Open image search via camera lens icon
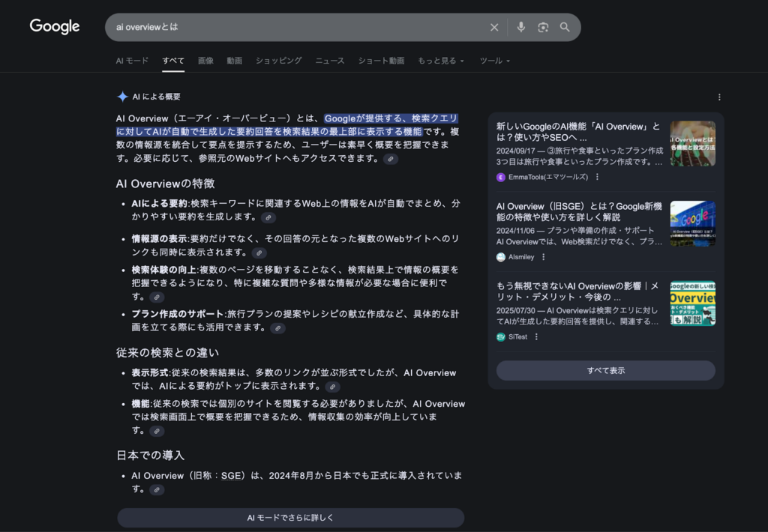 point(543,27)
